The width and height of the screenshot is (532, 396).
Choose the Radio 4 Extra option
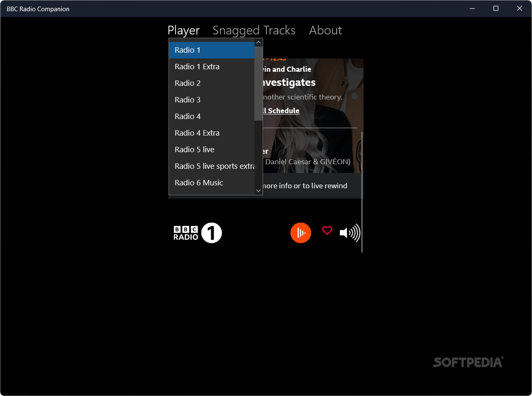click(212, 133)
